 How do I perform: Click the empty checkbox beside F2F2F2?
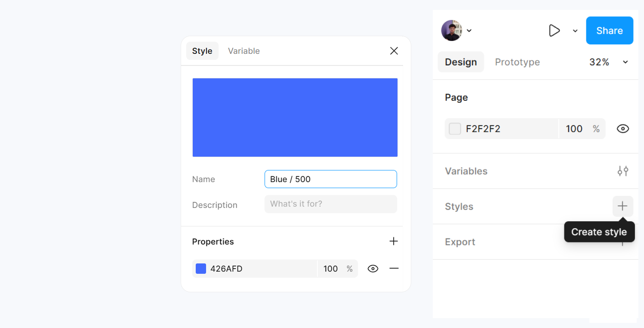coord(455,128)
